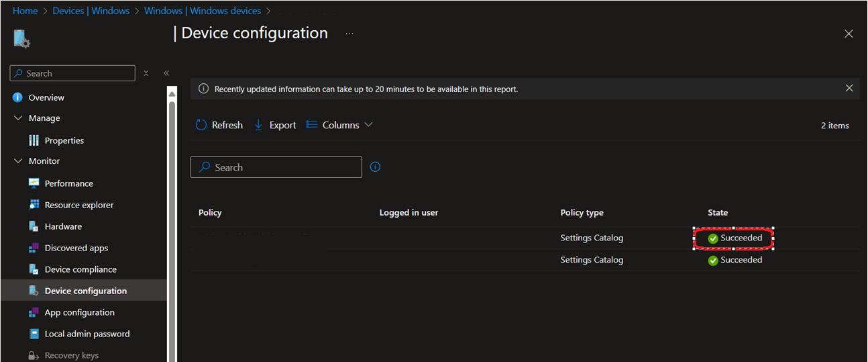
Task: Open App configuration
Action: pos(79,312)
